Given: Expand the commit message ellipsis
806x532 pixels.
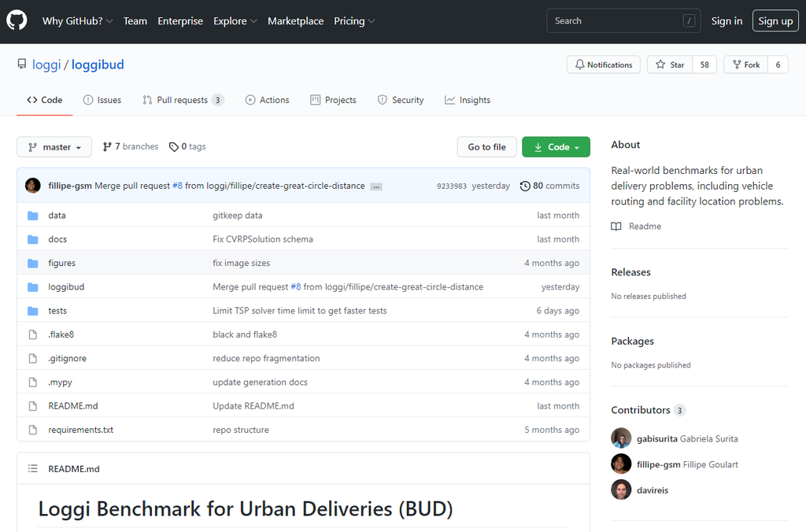Looking at the screenshot, I should [x=376, y=187].
